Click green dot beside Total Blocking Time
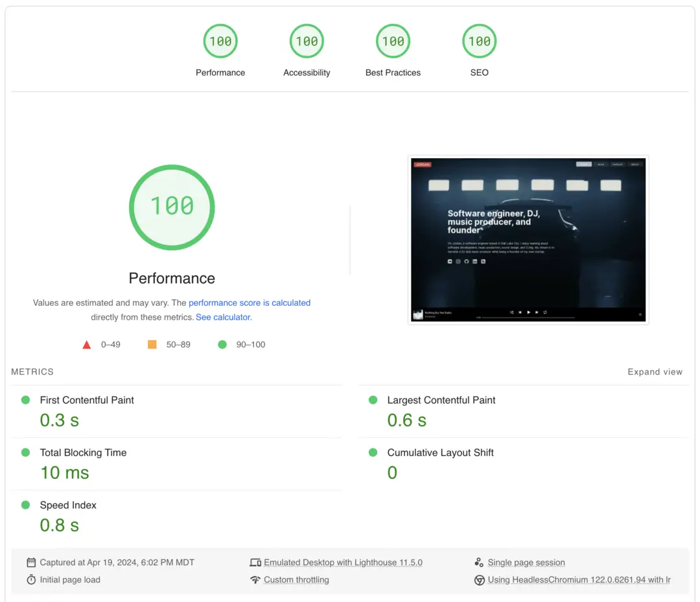The image size is (700, 602). pos(25,452)
